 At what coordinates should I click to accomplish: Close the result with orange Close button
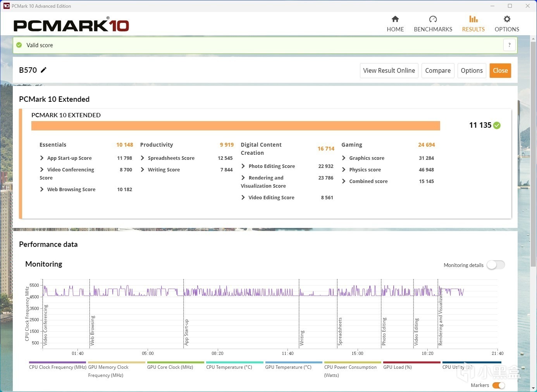coord(500,70)
